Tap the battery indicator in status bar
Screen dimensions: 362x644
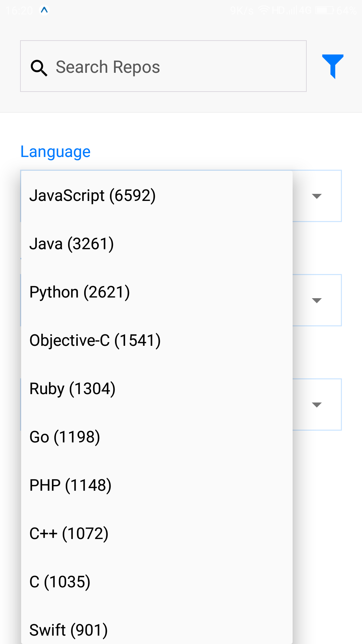pyautogui.click(x=324, y=10)
